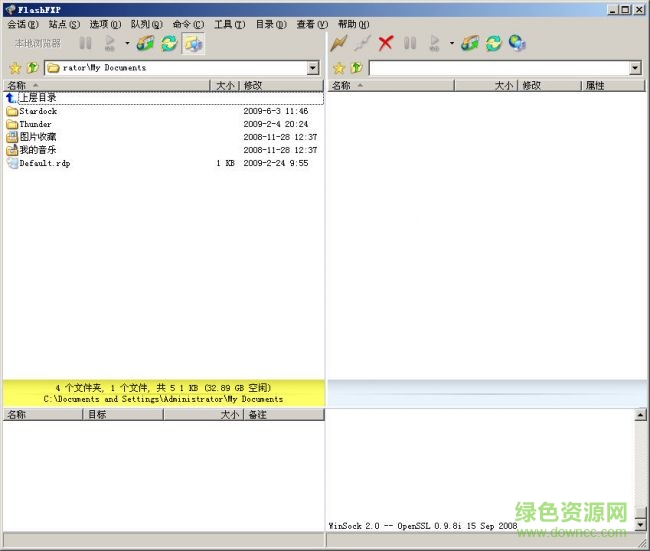This screenshot has height=551, width=650.
Task: Click the Disconnect icon in remote toolbar
Action: [x=362, y=43]
